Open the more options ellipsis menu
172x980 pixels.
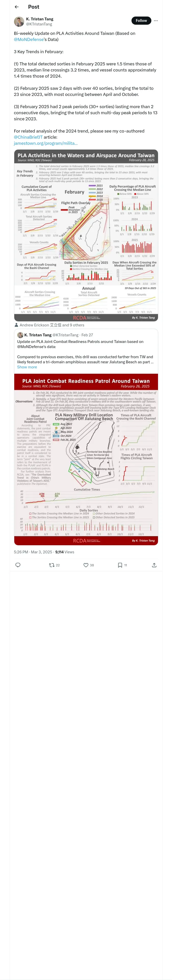click(156, 21)
